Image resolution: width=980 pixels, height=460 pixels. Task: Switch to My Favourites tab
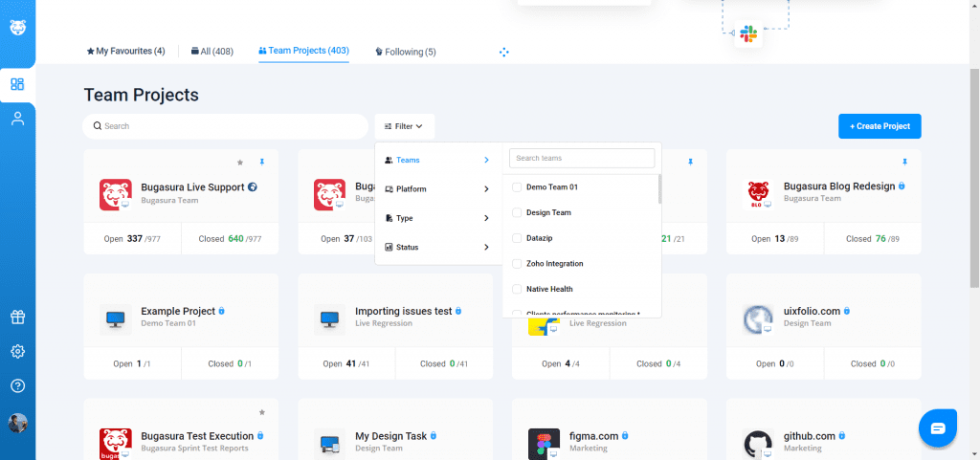point(125,52)
